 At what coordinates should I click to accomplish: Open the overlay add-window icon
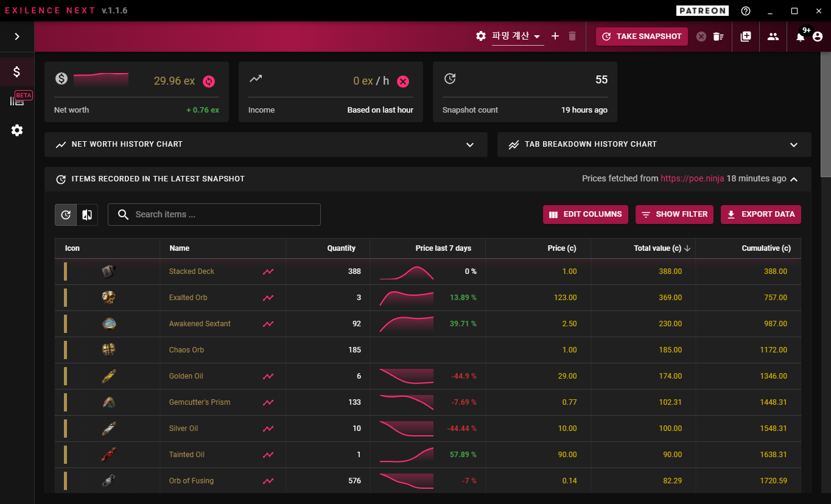tap(746, 37)
